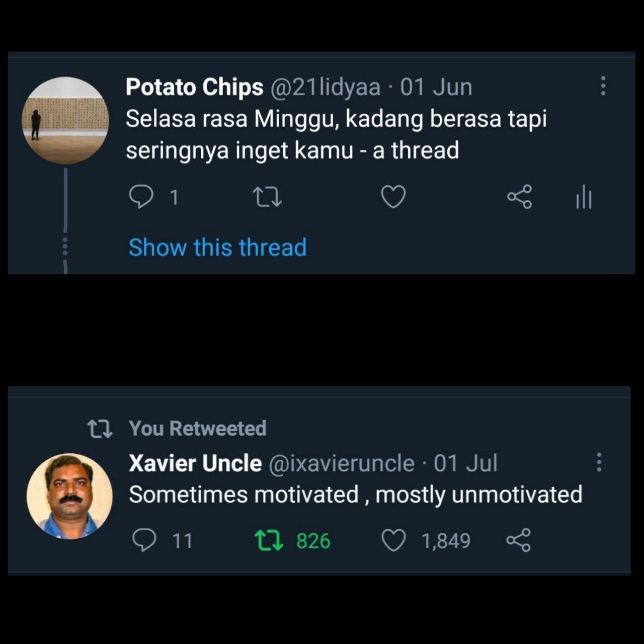The height and width of the screenshot is (644, 644).
Task: Click the You Retweeted label
Action: click(198, 429)
